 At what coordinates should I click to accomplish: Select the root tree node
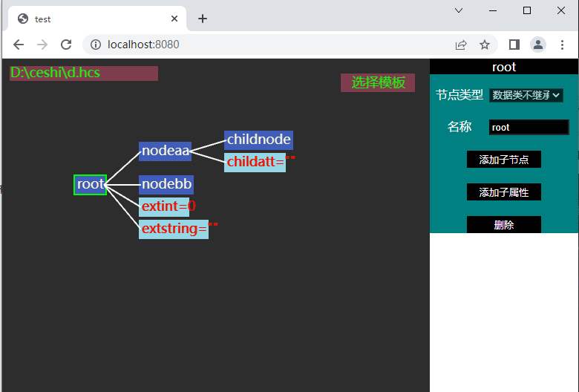tap(91, 184)
